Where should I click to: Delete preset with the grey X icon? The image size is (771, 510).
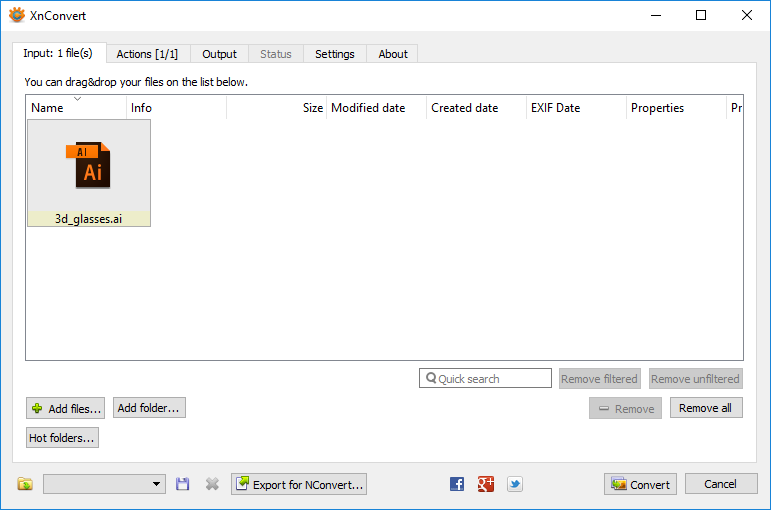pyautogui.click(x=212, y=484)
